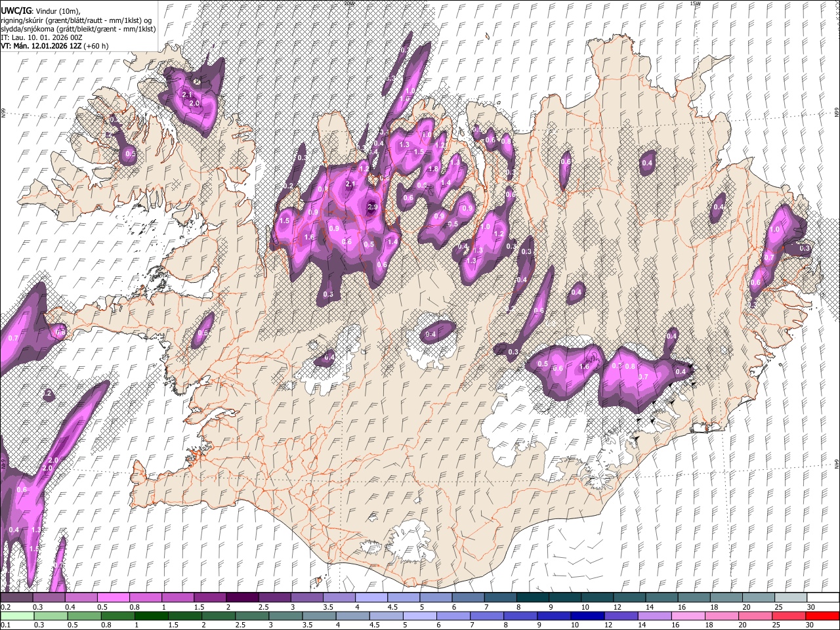Pick bright red rain scale swatch above 30
Screen dimensions: 840x630
click(x=823, y=616)
